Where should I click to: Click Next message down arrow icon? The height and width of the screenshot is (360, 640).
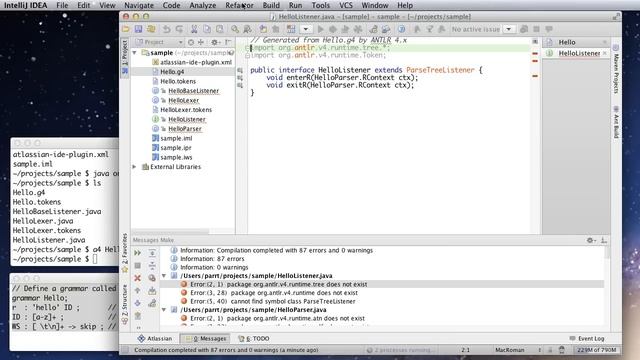[x=138, y=303]
